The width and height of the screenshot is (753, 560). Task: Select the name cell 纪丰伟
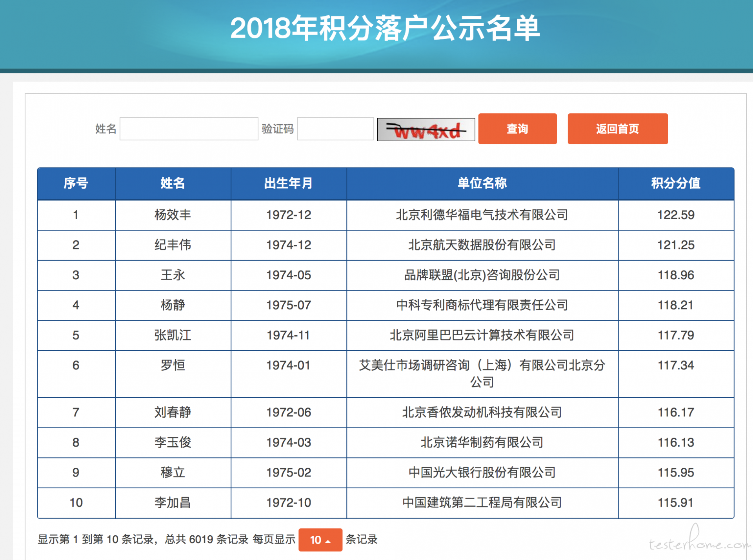173,245
